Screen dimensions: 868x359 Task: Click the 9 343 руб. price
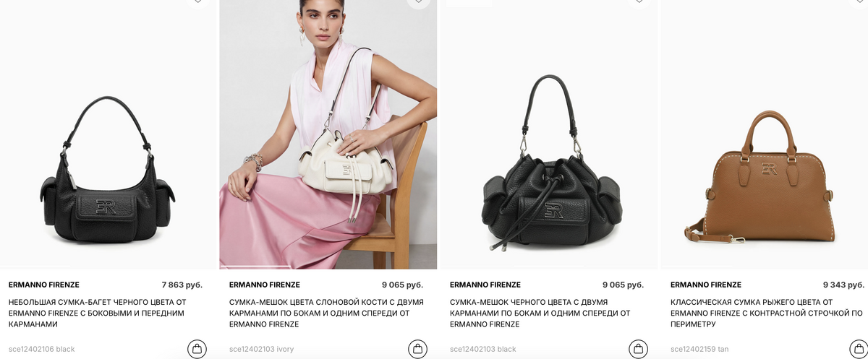click(843, 285)
